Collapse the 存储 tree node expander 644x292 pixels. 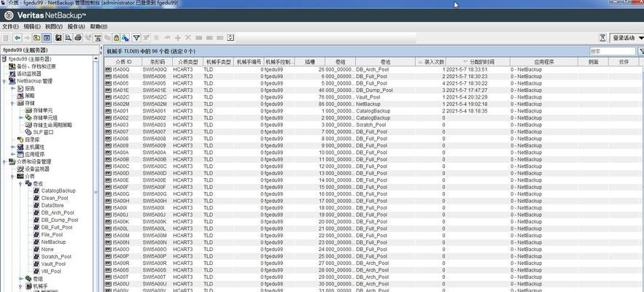pyautogui.click(x=12, y=103)
